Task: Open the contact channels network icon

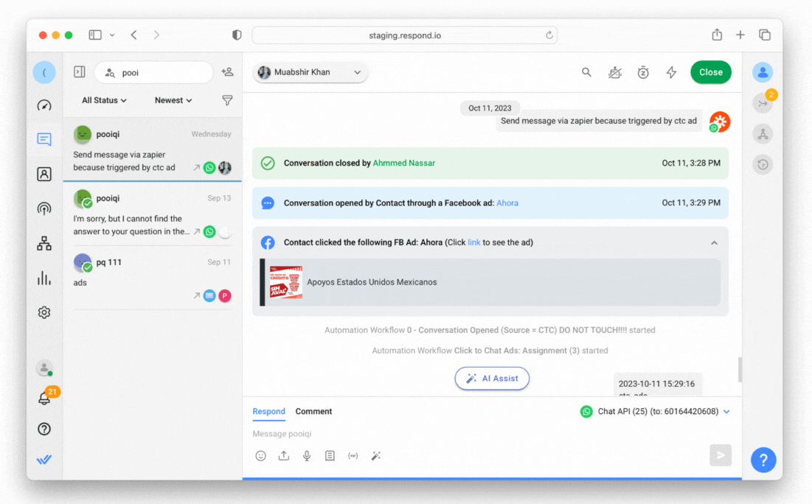Action: [x=763, y=134]
